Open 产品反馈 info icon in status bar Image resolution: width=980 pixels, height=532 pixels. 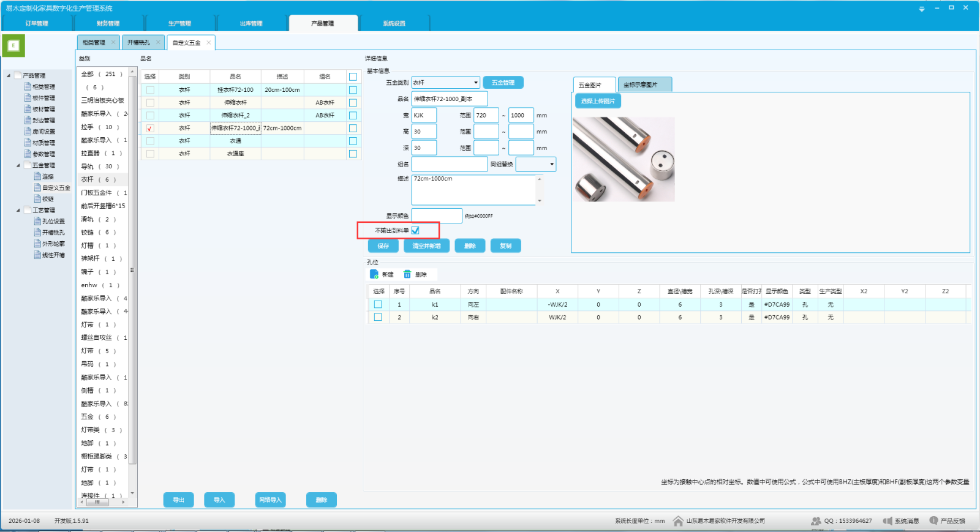pos(933,520)
